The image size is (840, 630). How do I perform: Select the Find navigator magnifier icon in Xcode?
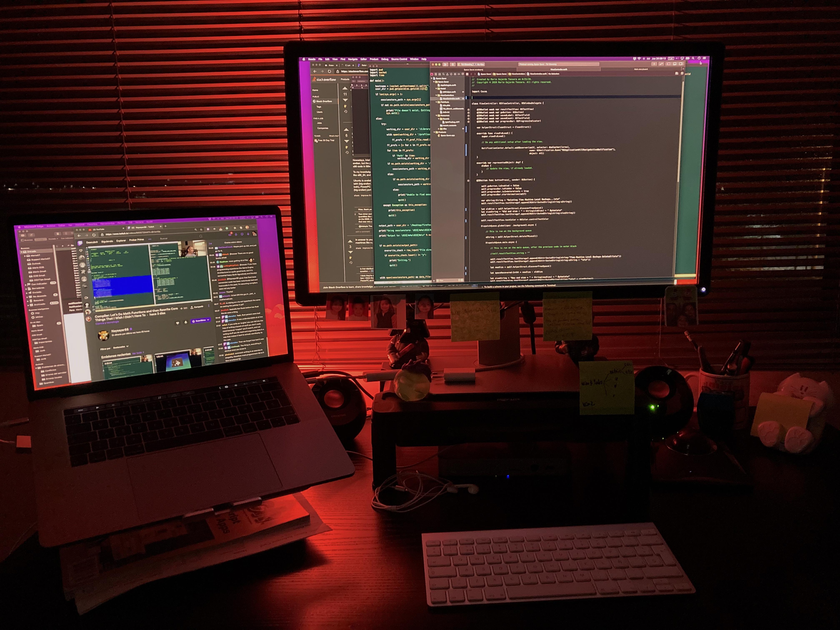pyautogui.click(x=444, y=74)
